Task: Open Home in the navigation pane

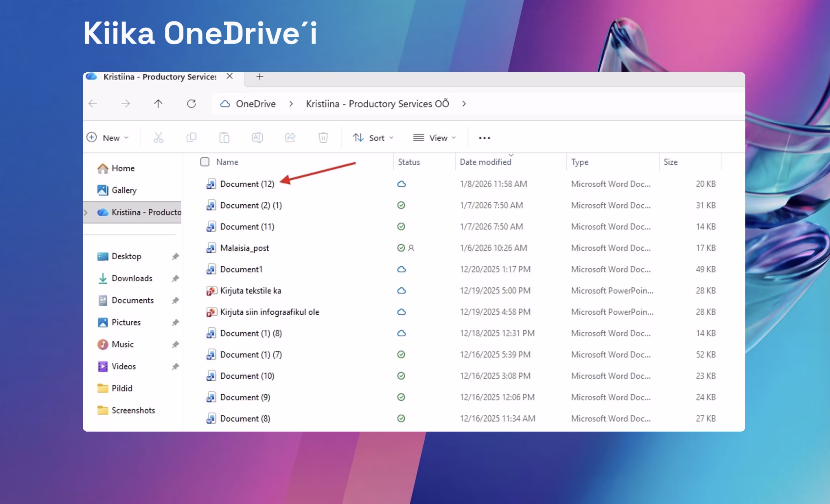Action: click(123, 168)
